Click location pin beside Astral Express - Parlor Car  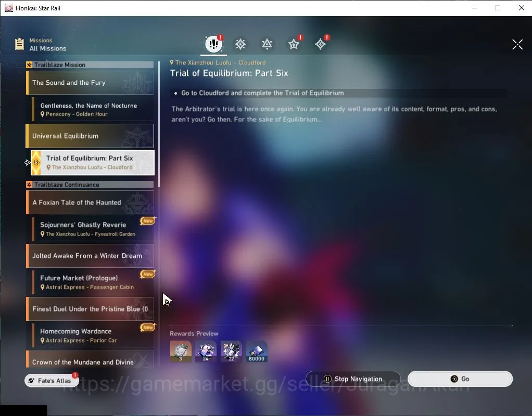tap(42, 341)
